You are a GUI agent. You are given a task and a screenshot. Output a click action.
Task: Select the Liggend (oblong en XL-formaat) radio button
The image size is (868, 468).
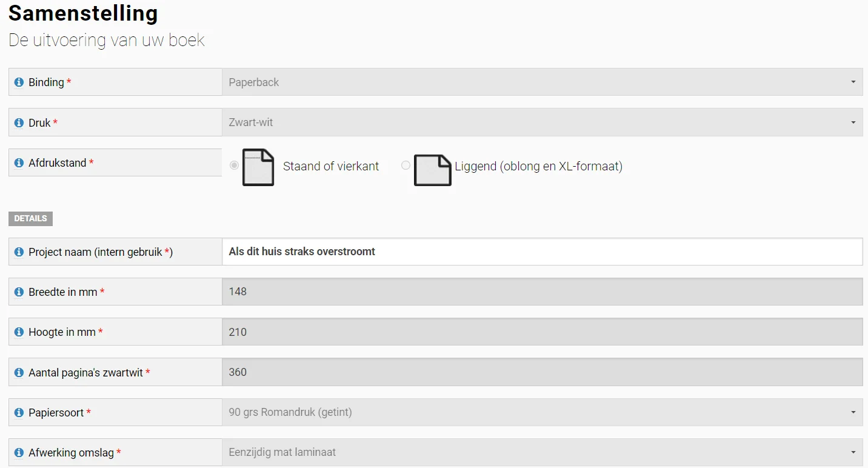tap(406, 165)
